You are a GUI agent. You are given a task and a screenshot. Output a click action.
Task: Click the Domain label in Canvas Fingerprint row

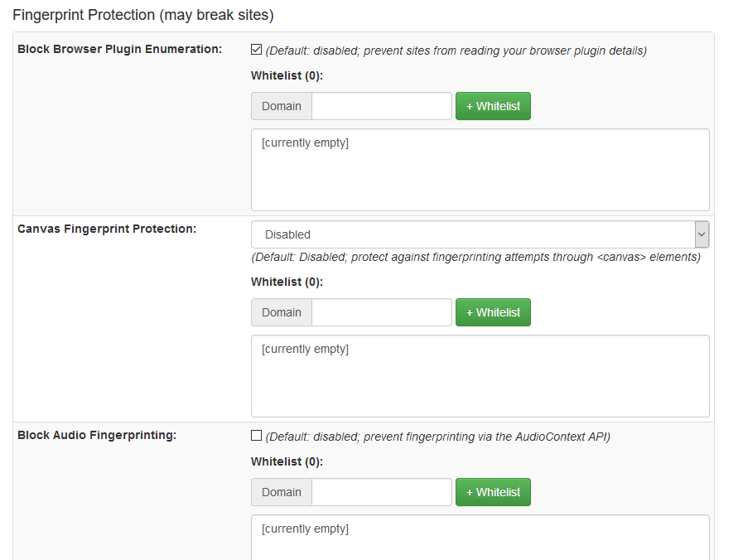click(x=282, y=312)
